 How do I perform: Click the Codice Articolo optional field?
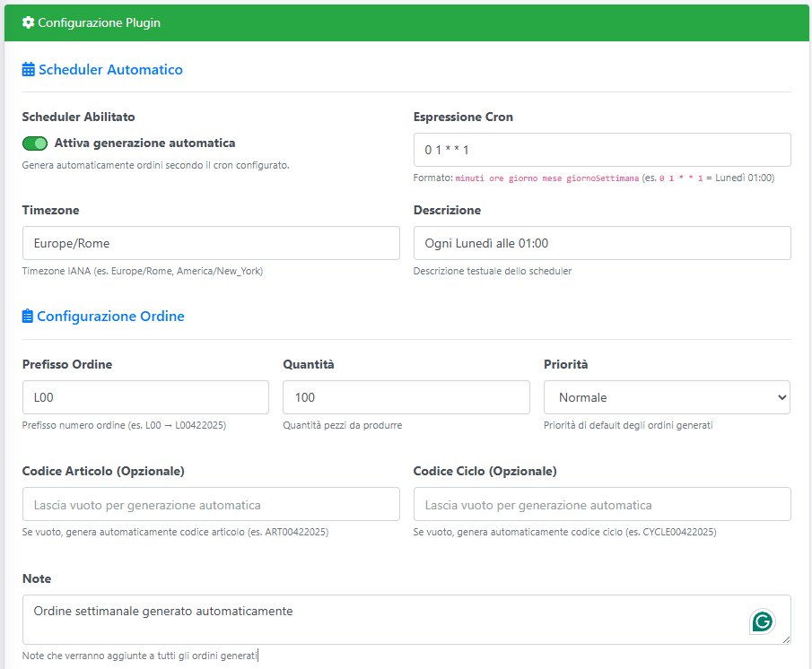[211, 504]
